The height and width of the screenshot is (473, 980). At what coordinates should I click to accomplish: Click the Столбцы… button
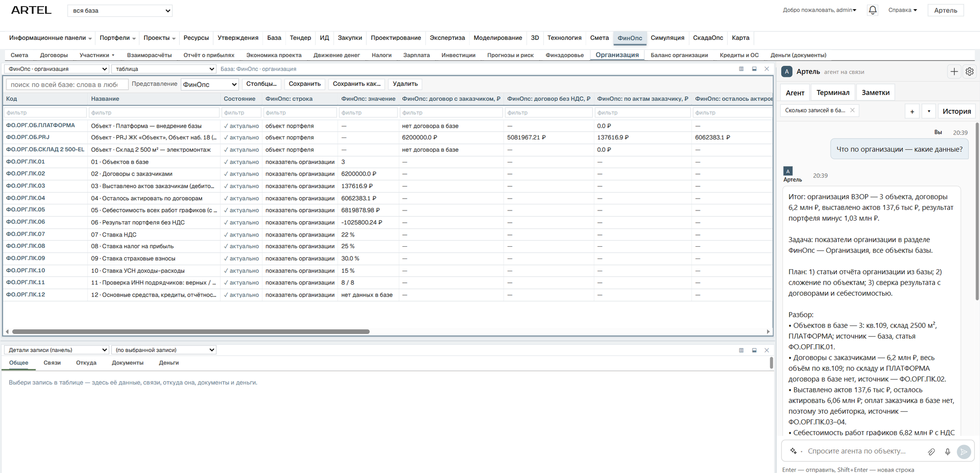click(x=261, y=84)
